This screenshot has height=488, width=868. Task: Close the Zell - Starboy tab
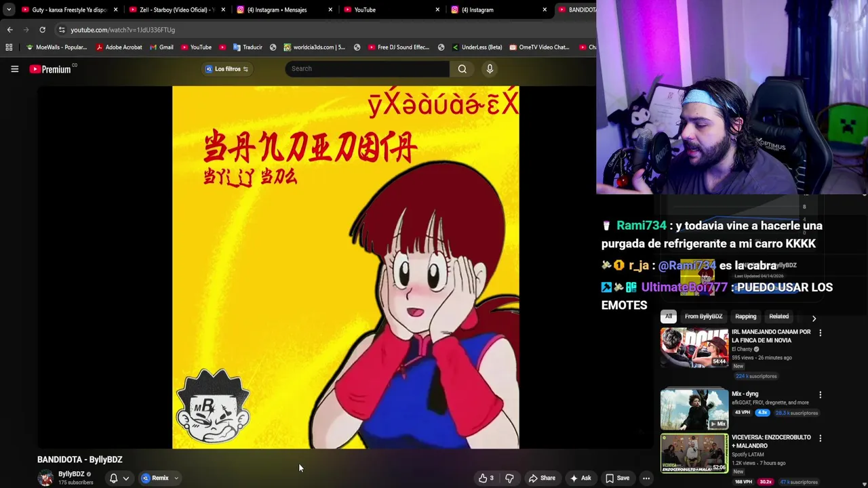[x=222, y=9]
